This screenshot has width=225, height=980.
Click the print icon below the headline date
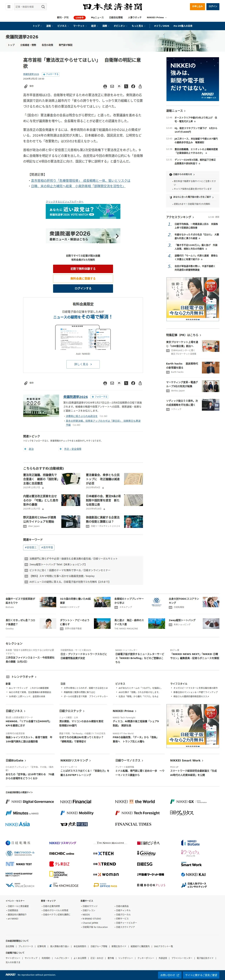105,86
